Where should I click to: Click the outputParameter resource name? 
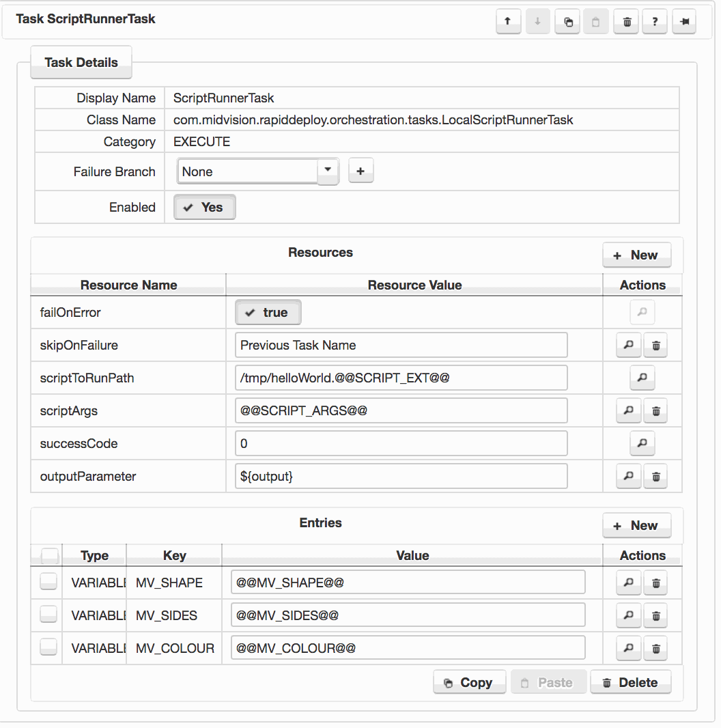point(88,477)
